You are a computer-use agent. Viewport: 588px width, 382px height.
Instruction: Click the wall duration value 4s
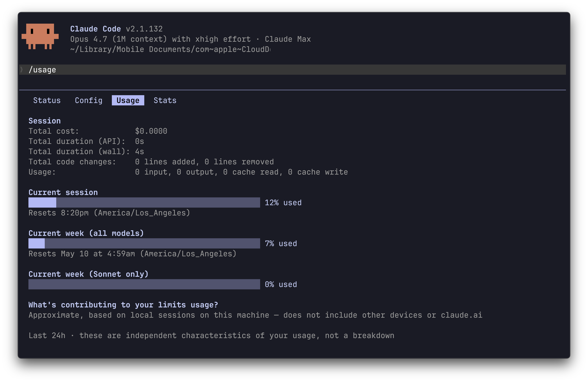pos(140,151)
